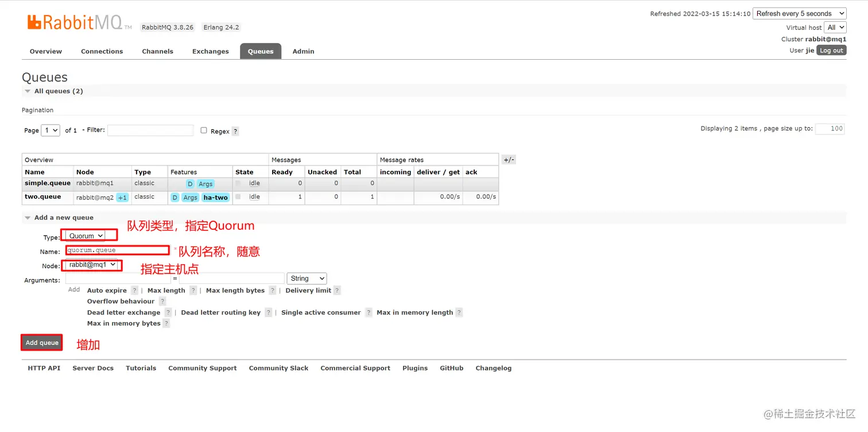Click the ha-two policy badge
Viewport: 868px width, 432px height.
215,197
